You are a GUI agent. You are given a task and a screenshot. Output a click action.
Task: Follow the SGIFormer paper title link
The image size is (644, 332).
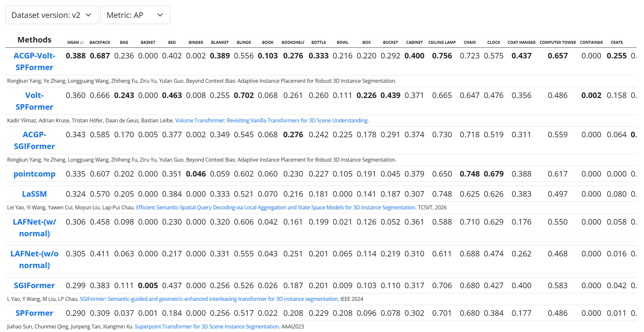click(x=209, y=299)
